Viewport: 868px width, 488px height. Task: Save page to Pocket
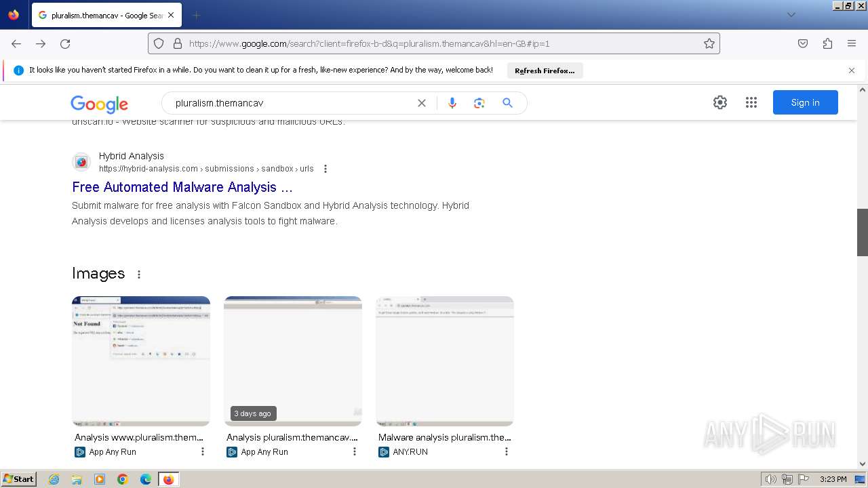[x=803, y=43]
